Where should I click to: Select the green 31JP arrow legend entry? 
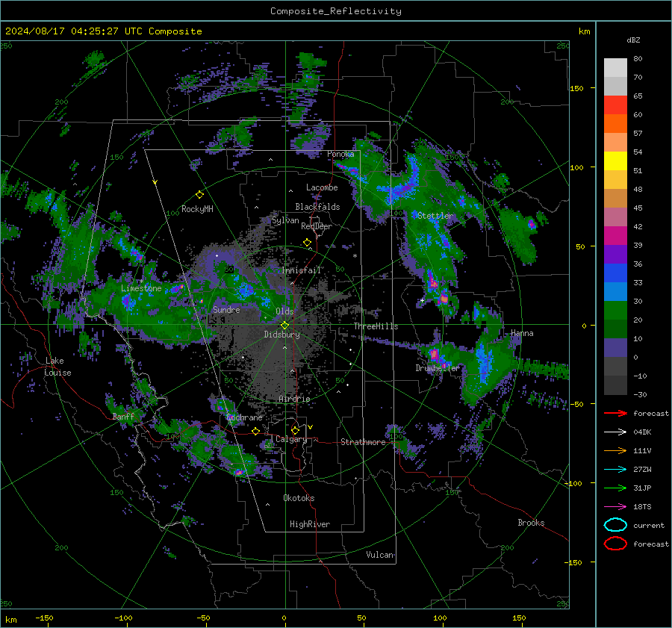615,488
